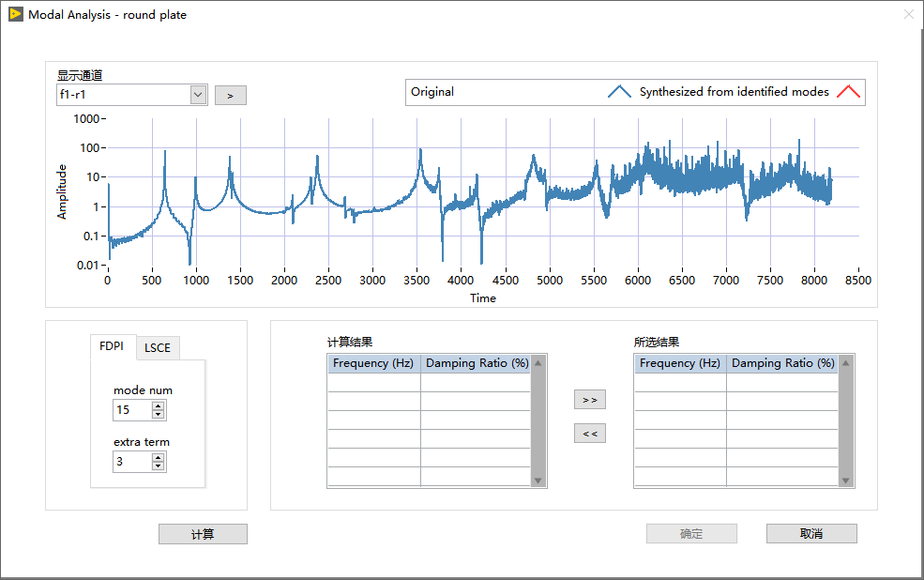Move results with the '>>' button

tap(590, 400)
